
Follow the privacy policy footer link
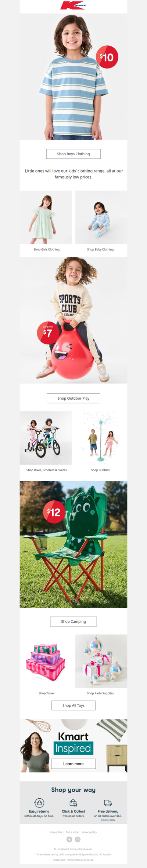tap(89, 832)
